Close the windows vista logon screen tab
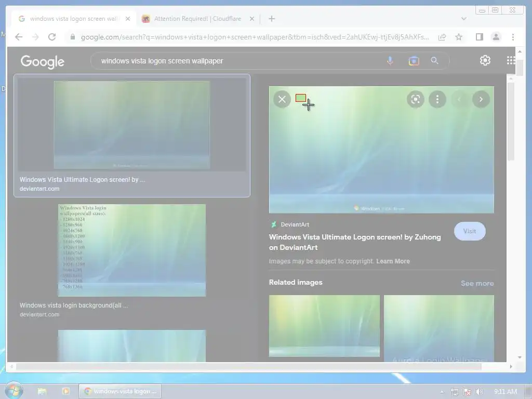This screenshot has width=532, height=399. click(128, 19)
